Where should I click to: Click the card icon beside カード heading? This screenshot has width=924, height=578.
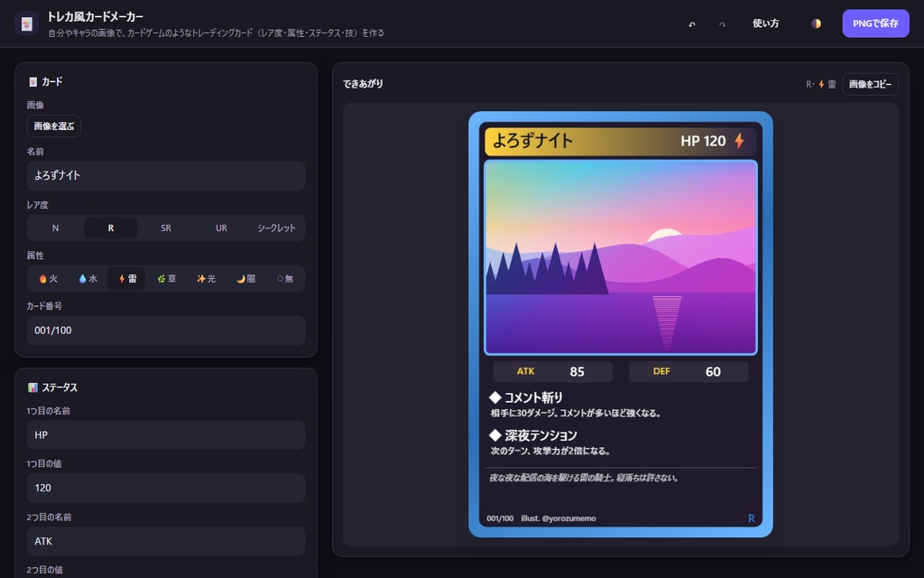pyautogui.click(x=33, y=82)
